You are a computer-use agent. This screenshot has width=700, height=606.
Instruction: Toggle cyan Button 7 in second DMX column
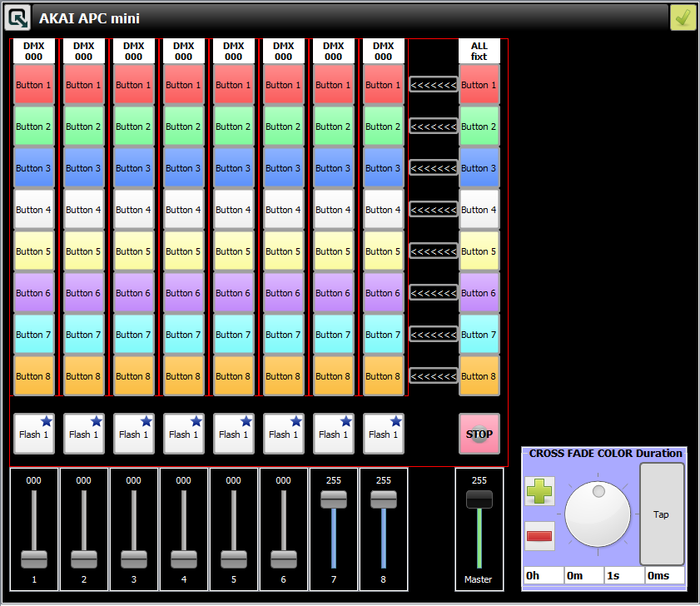(x=84, y=335)
